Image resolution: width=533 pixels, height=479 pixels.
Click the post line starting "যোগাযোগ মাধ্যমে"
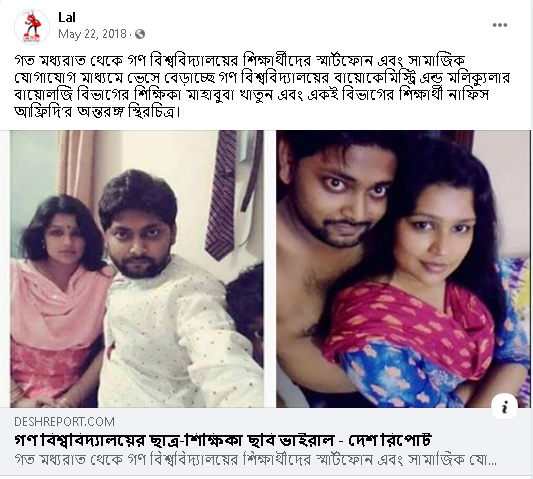(262, 78)
